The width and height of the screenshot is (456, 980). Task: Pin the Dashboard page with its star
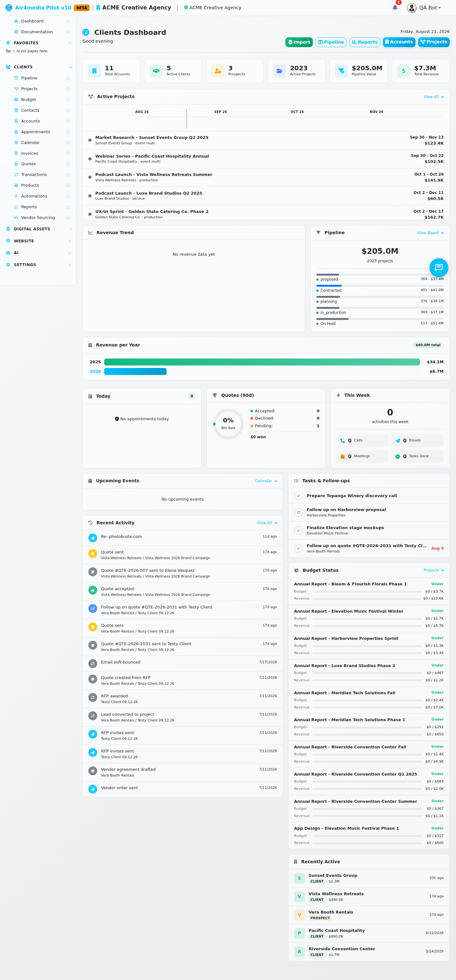pos(68,21)
